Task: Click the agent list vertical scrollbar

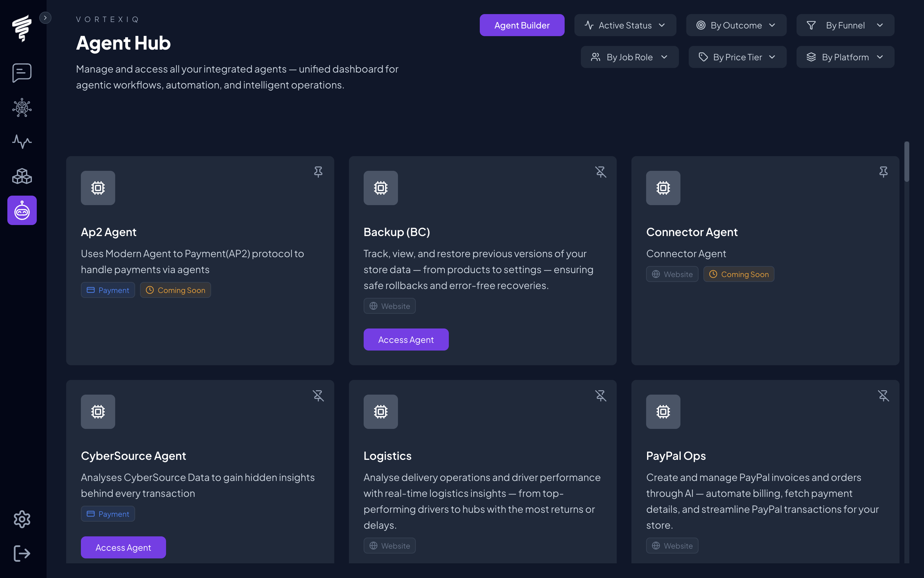Action: coord(907,162)
